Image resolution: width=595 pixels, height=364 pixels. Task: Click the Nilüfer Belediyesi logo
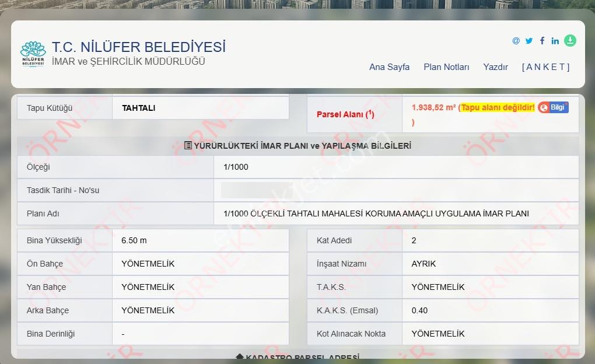[33, 54]
